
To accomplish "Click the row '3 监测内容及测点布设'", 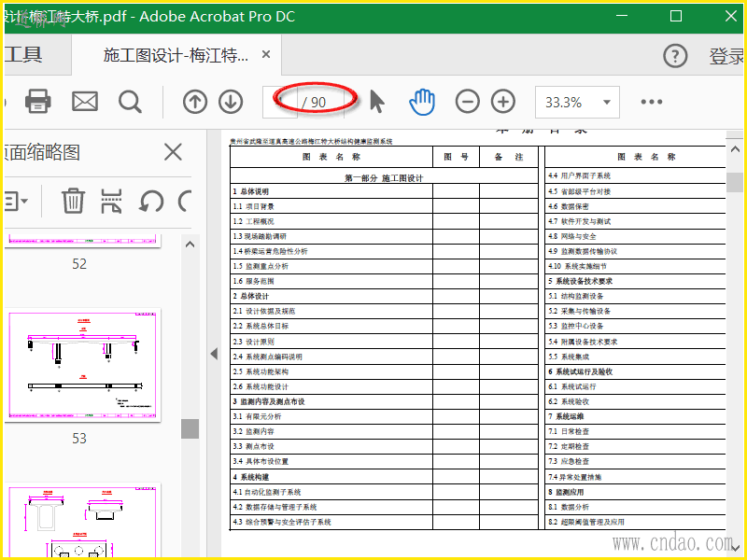I will [x=331, y=401].
